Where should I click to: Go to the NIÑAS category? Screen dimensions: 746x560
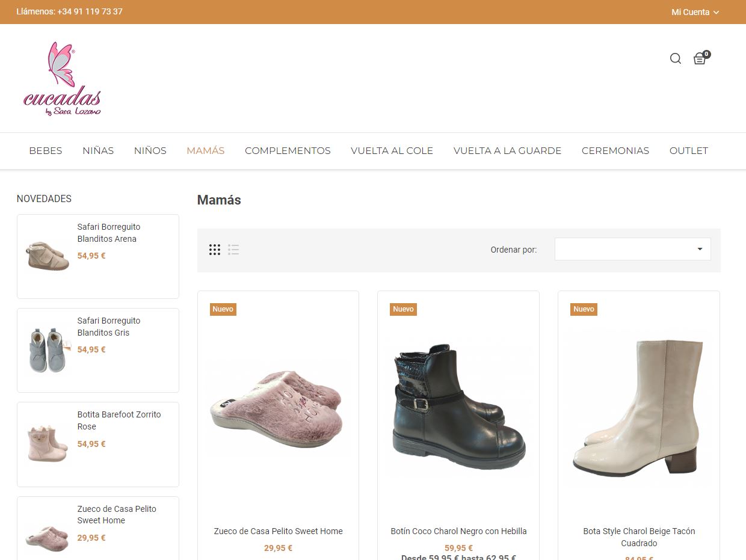98,151
